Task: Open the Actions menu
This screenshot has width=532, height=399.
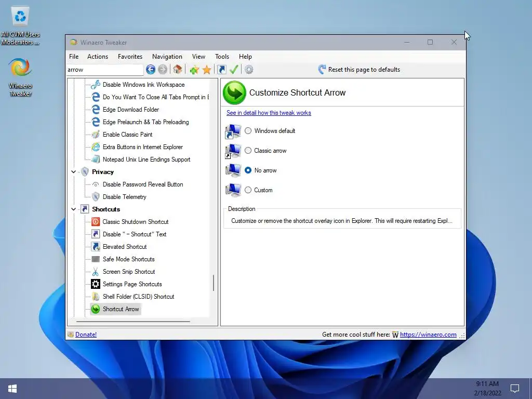Action: 98,57
